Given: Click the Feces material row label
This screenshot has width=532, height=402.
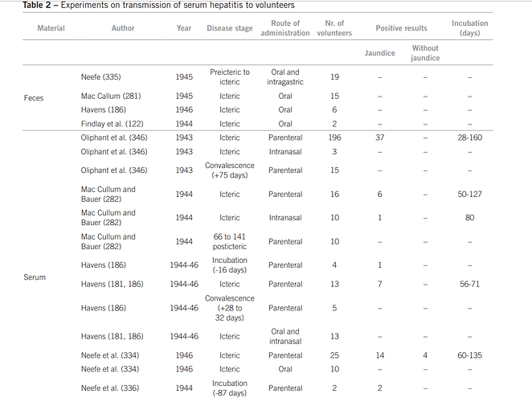Looking at the screenshot, I should point(34,98).
